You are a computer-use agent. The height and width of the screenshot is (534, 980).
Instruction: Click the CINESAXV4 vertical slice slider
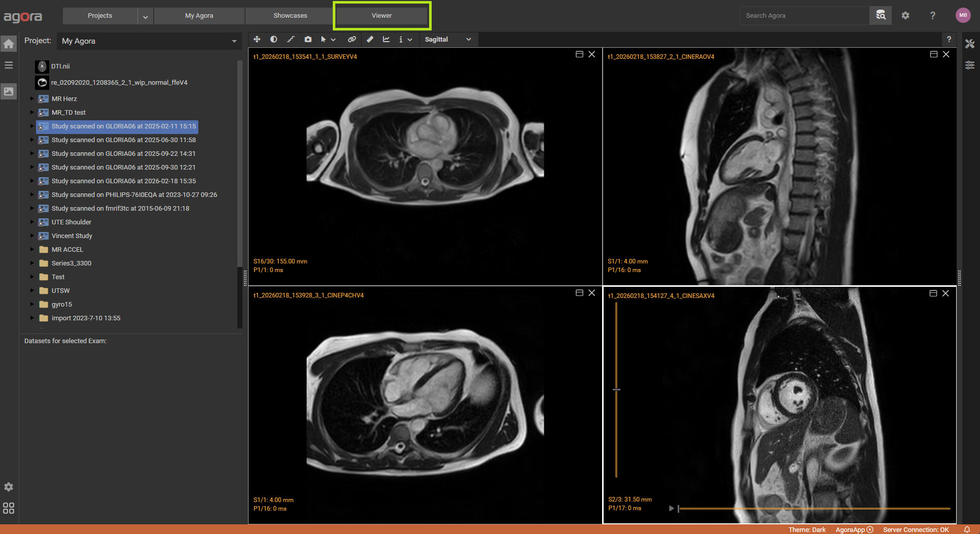pyautogui.click(x=616, y=389)
